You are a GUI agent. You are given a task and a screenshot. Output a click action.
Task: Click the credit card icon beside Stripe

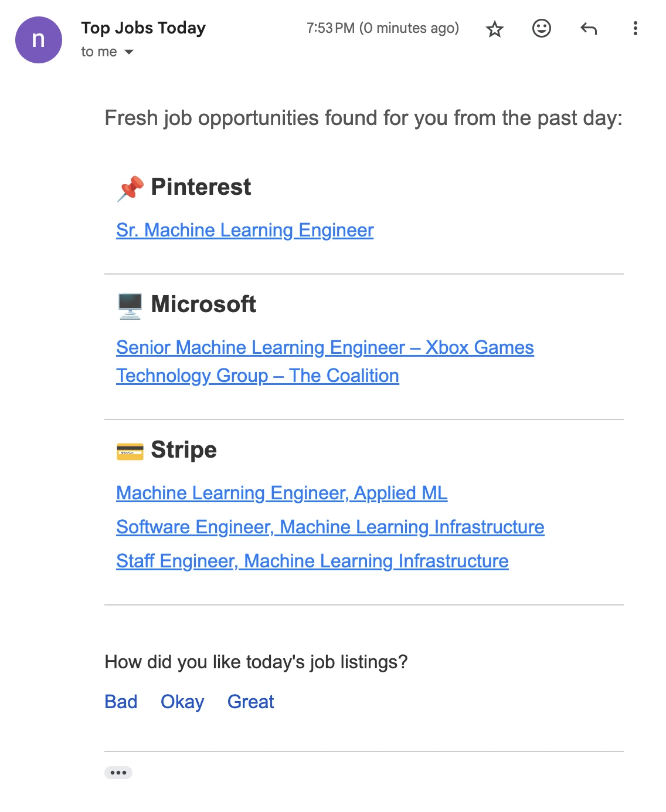point(130,449)
